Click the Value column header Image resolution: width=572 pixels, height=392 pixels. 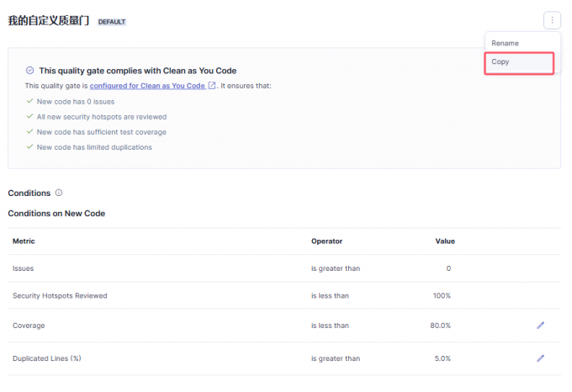pyautogui.click(x=444, y=241)
